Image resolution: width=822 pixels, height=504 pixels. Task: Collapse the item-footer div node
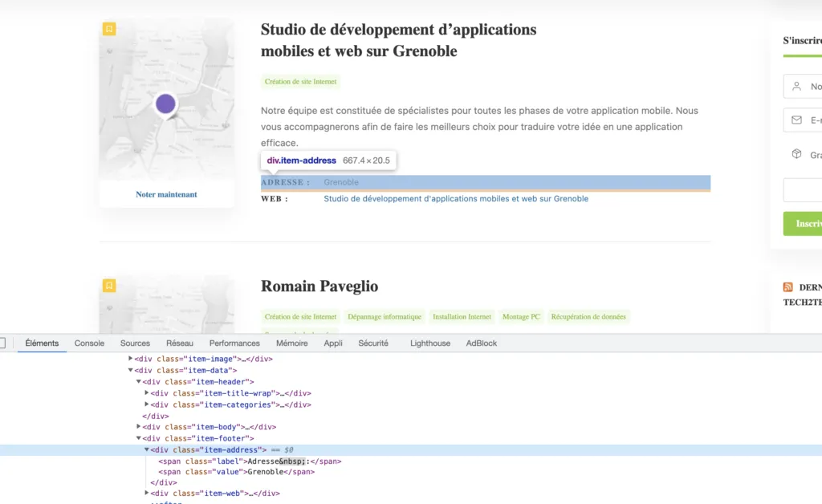pyautogui.click(x=138, y=438)
